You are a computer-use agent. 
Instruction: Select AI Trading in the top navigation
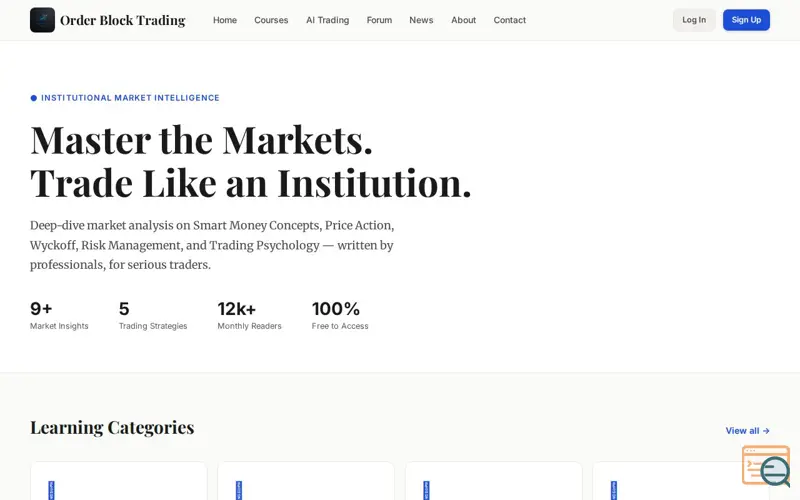point(328,20)
